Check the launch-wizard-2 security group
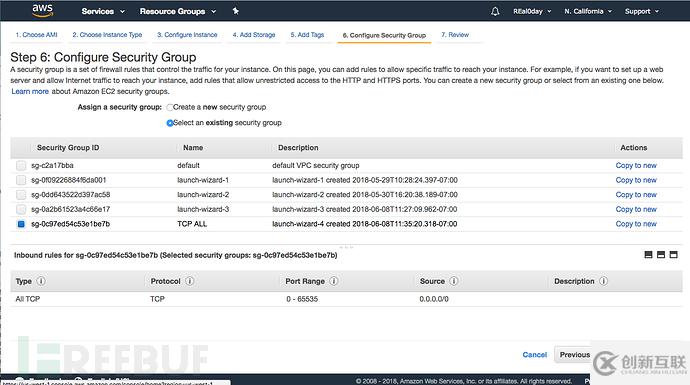 tap(21, 194)
